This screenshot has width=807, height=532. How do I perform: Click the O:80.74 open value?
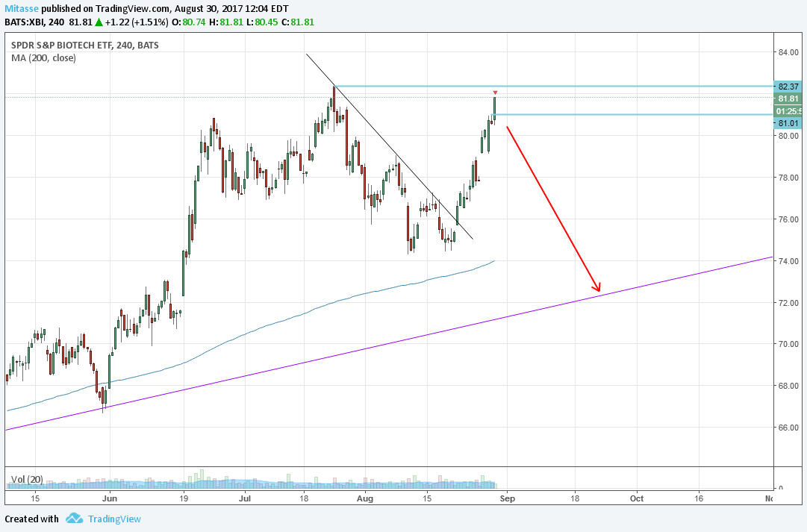tap(188, 22)
